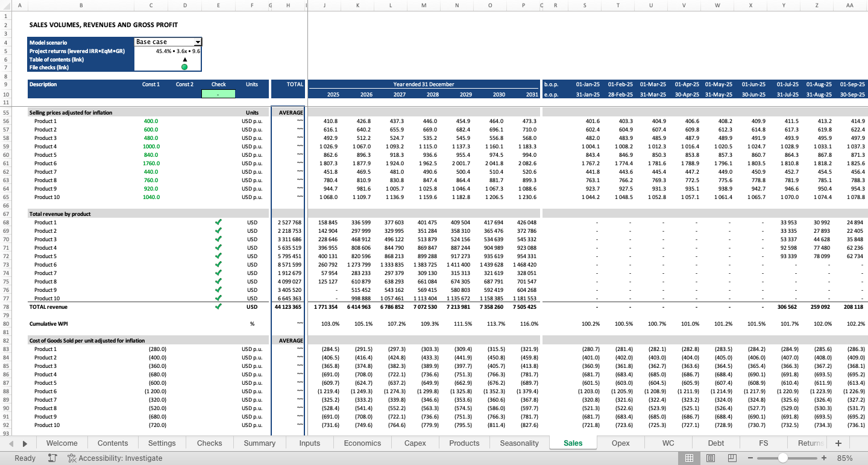Switch to Page Break Preview view
Screen dimensions: 868x465
pos(732,458)
